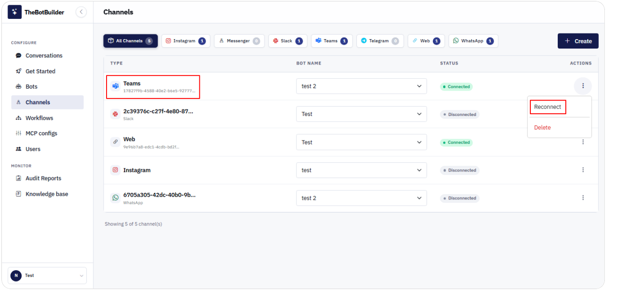Click the 2c39376c-c27f-4e80-87... channel name
Screen dimensions: 644x290
pyautogui.click(x=158, y=111)
